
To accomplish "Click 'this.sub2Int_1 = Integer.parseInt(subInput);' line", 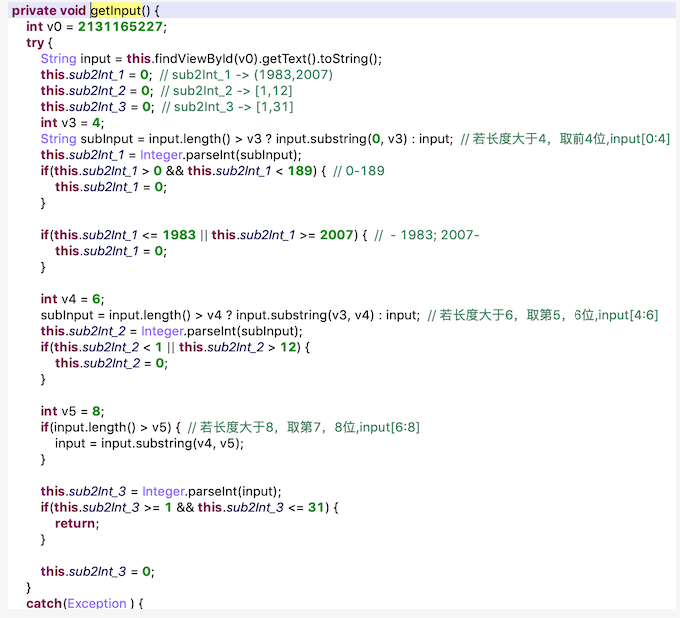I will pyautogui.click(x=171, y=155).
